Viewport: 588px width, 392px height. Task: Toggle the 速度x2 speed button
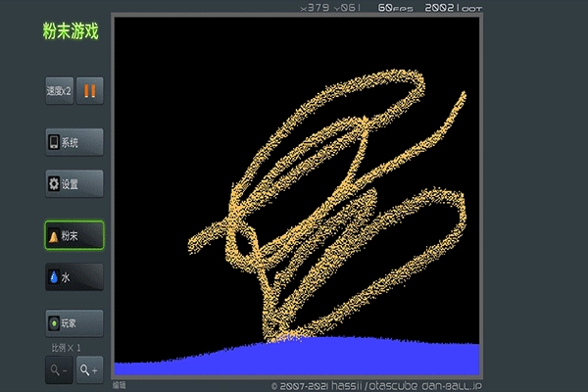59,91
